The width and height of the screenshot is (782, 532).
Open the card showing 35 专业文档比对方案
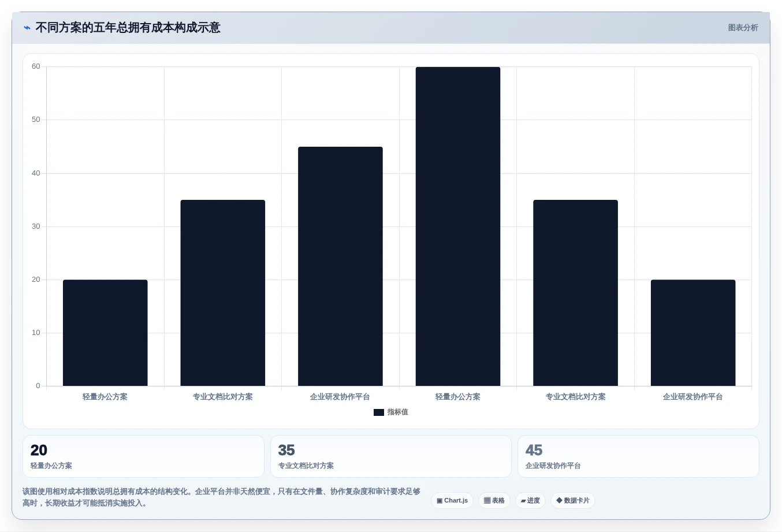click(391, 456)
